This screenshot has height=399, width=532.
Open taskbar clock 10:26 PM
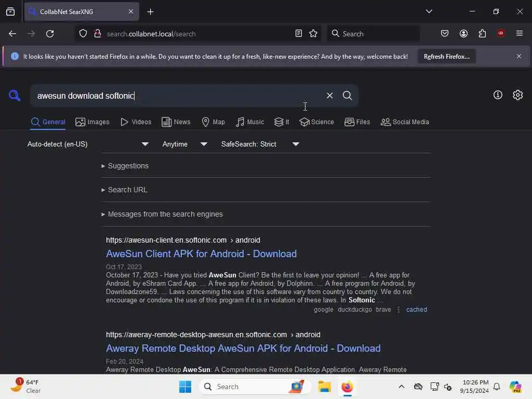tap(475, 387)
